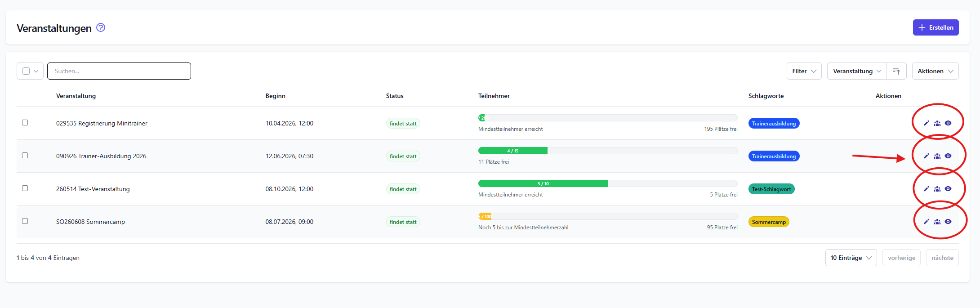Open the Filter dropdown
The image size is (980, 308).
click(804, 71)
